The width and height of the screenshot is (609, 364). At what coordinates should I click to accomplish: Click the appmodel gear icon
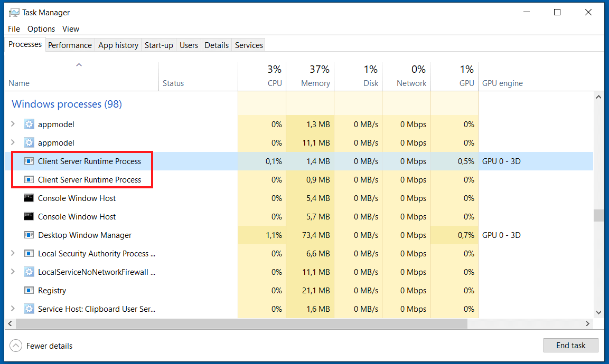point(29,124)
